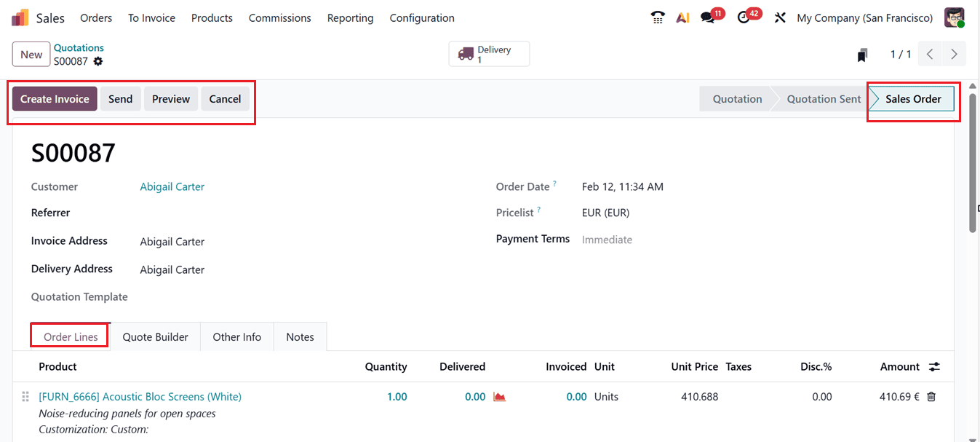Open the activities clock icon

coord(744,17)
